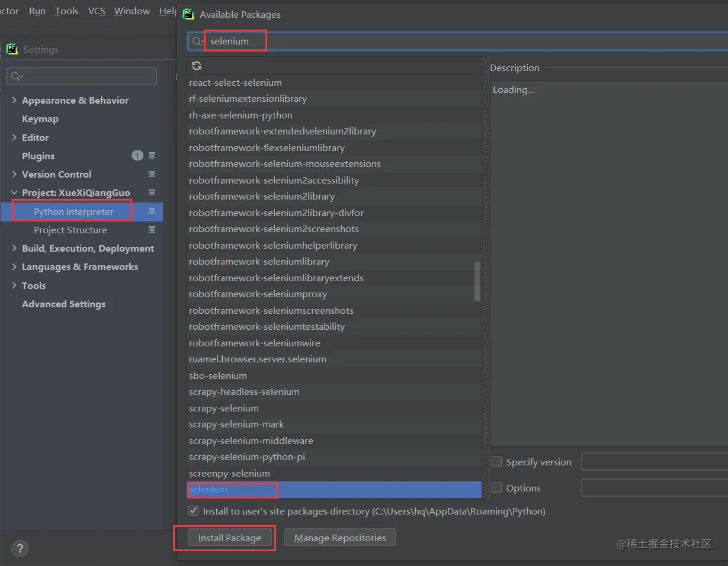728x566 pixels.
Task: Open the Run menu
Action: (37, 11)
